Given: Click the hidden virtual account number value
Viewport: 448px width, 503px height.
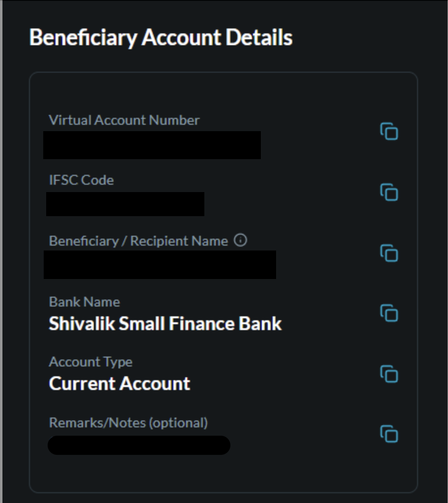Looking at the screenshot, I should coord(152,145).
